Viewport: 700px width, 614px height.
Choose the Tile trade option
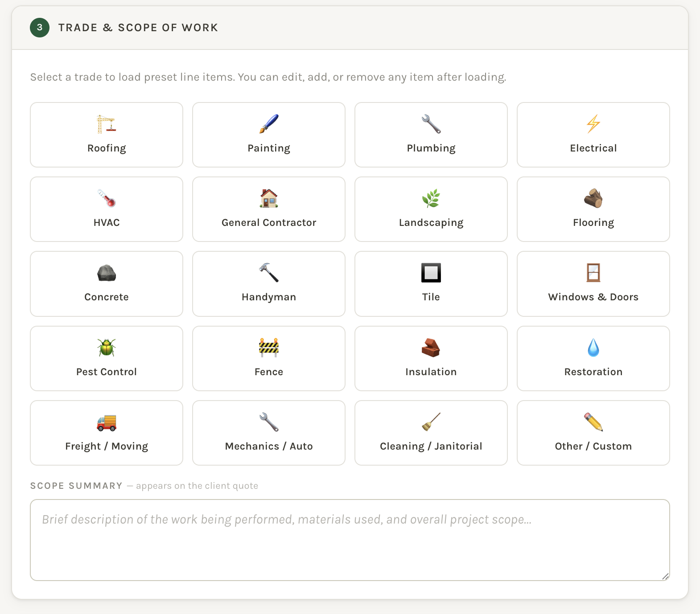(431, 284)
